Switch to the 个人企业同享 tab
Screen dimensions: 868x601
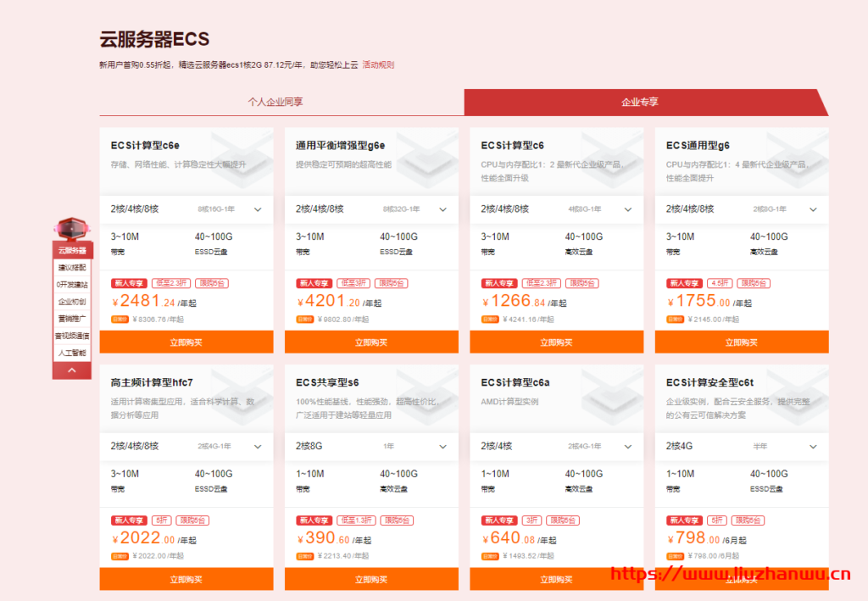(275, 102)
